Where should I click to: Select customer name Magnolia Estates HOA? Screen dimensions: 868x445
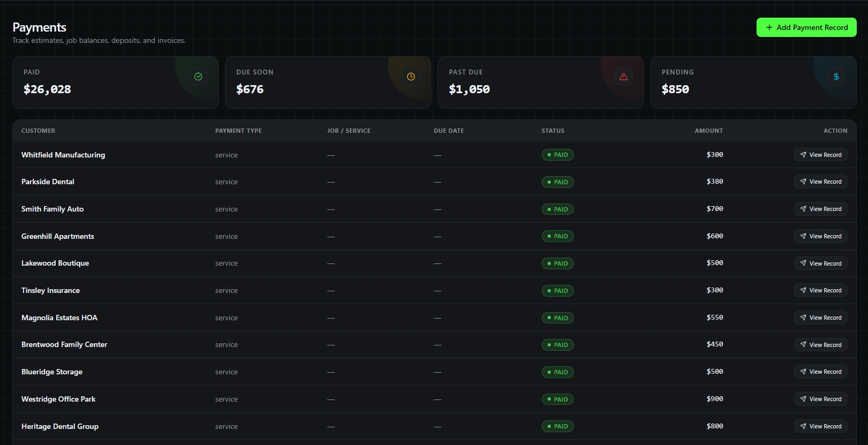click(59, 318)
